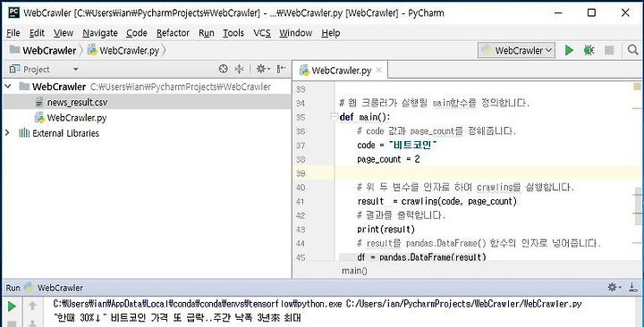
Task: Click the Run panel hide icon
Action: [x=633, y=287]
